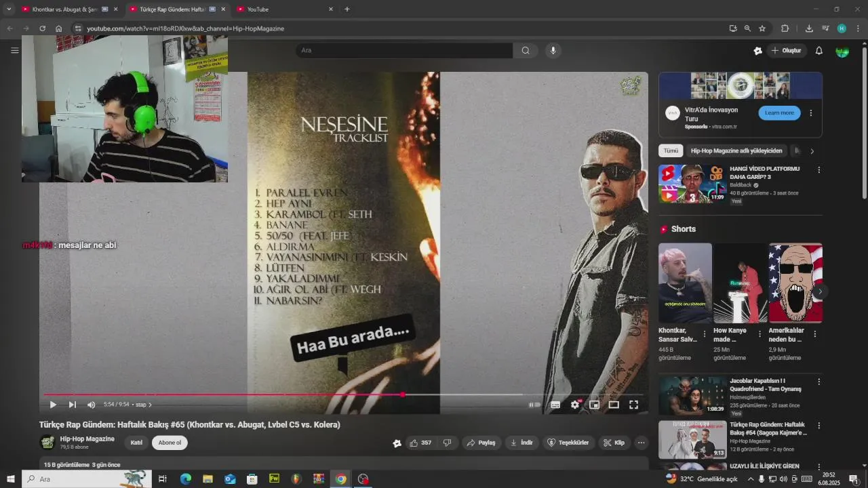Open the media controls icon in Chrome
The height and width of the screenshot is (488, 868).
pos(825,28)
